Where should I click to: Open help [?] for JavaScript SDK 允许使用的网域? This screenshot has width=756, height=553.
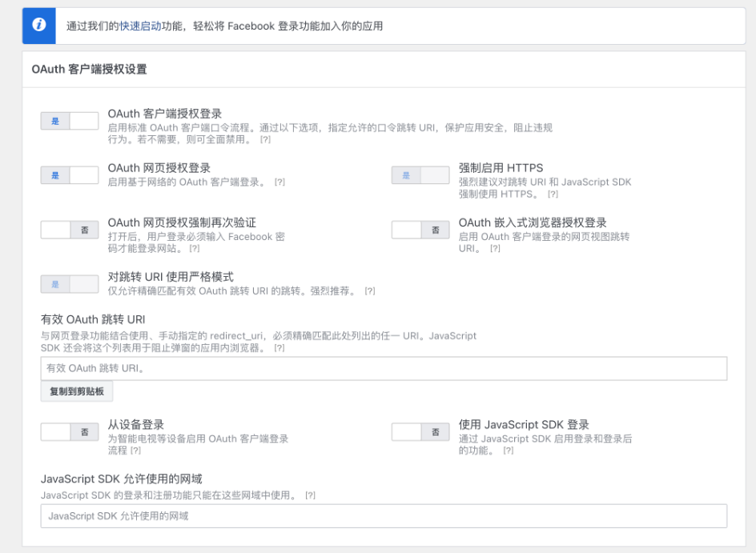click(311, 495)
